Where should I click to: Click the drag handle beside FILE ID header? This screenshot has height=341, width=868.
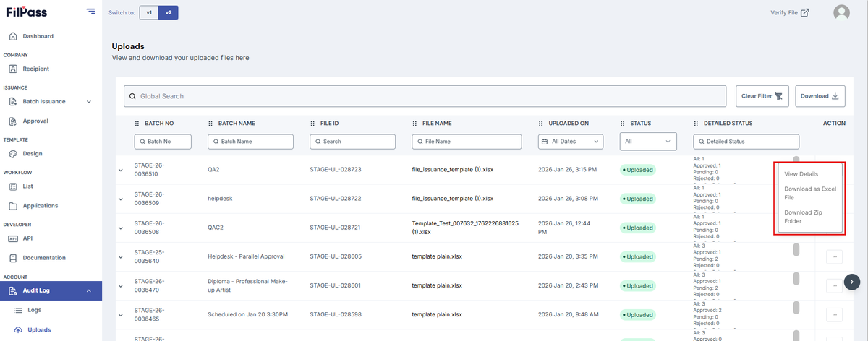312,124
